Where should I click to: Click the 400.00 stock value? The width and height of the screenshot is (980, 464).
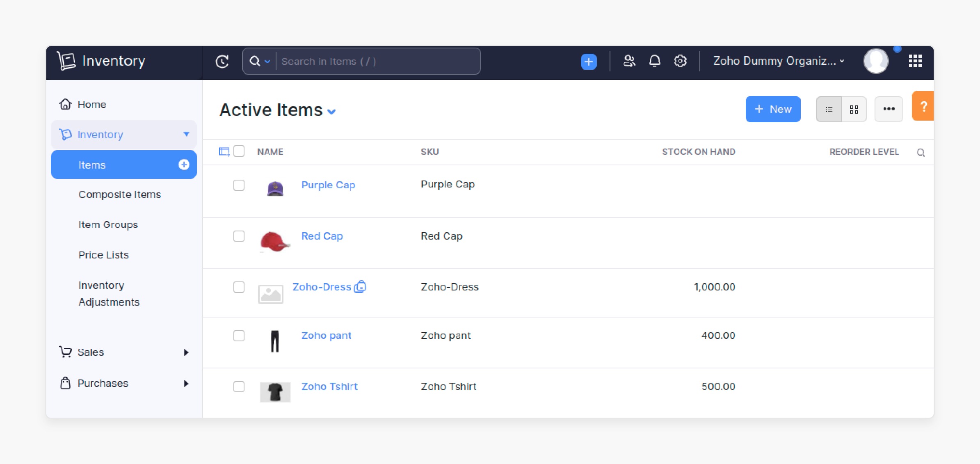tap(718, 336)
